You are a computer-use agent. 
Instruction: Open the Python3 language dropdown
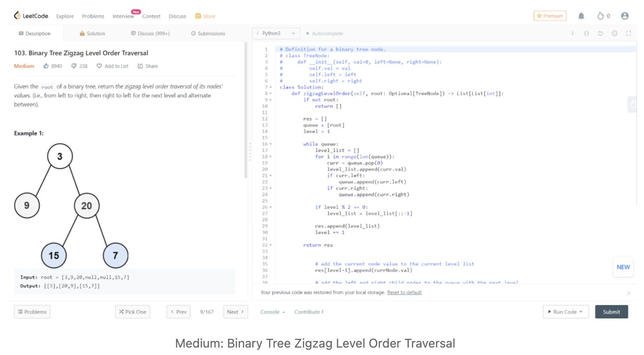click(x=276, y=33)
